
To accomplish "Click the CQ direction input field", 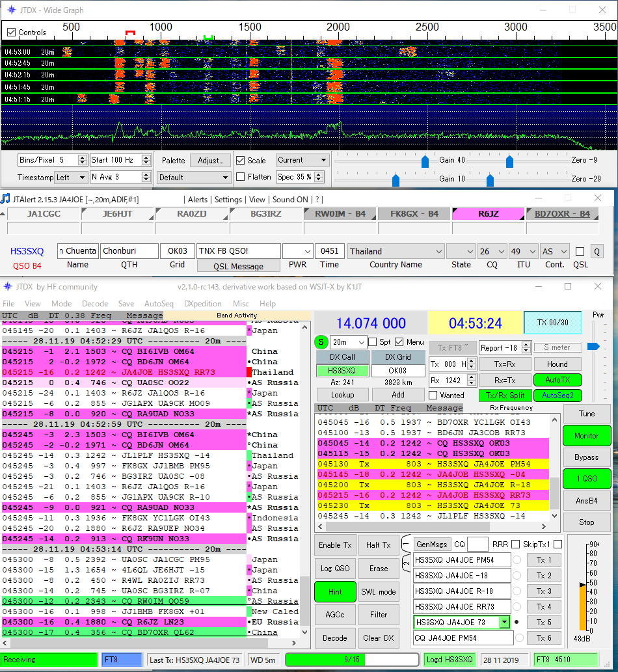I will click(x=477, y=544).
